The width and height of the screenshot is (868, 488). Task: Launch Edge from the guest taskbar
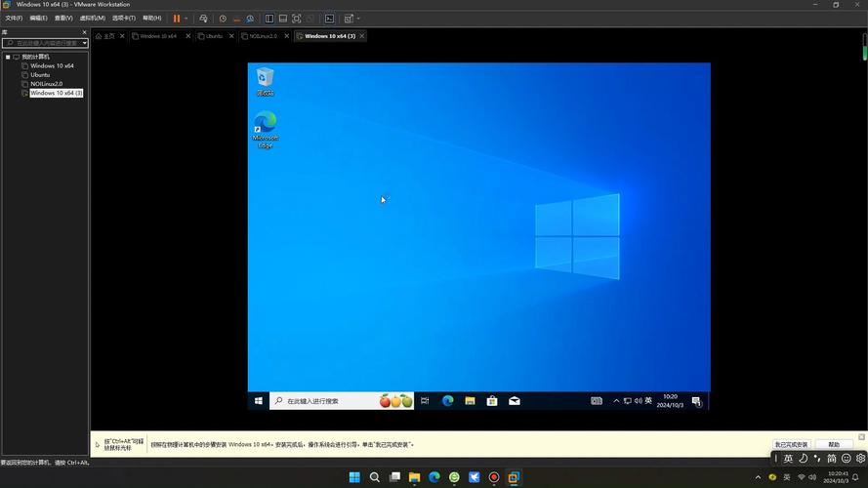(448, 400)
